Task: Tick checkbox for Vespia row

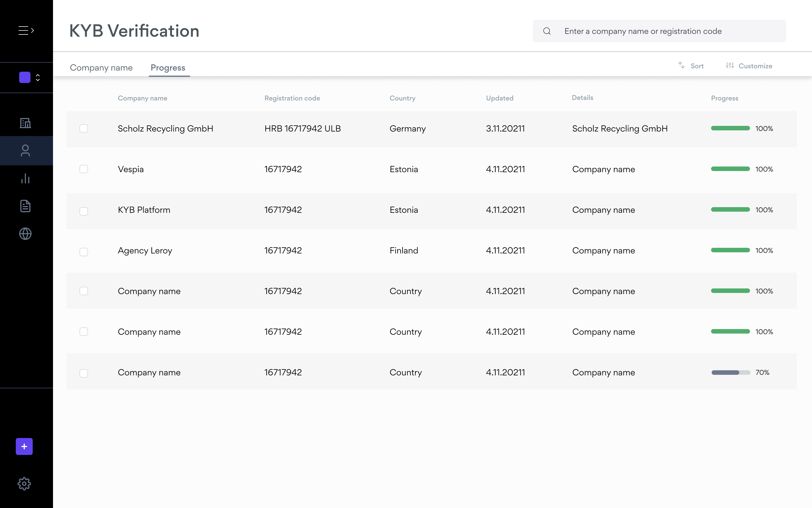Action: (84, 169)
